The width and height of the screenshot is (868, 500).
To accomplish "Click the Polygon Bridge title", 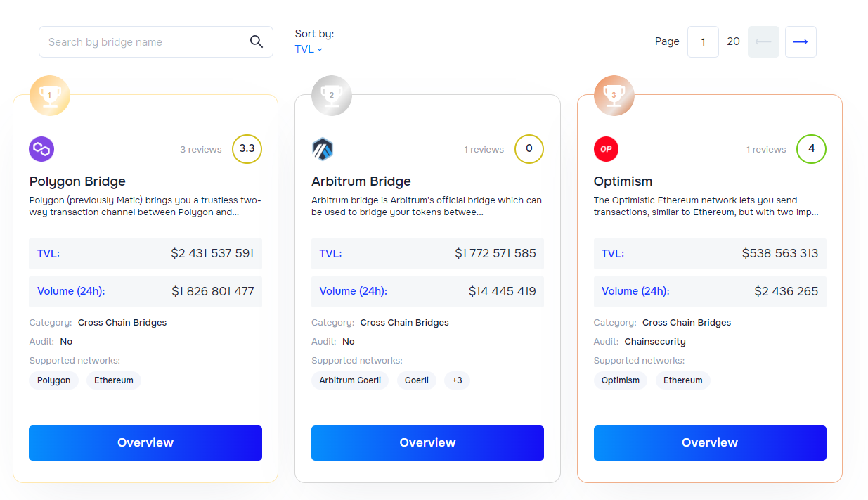I will click(77, 181).
